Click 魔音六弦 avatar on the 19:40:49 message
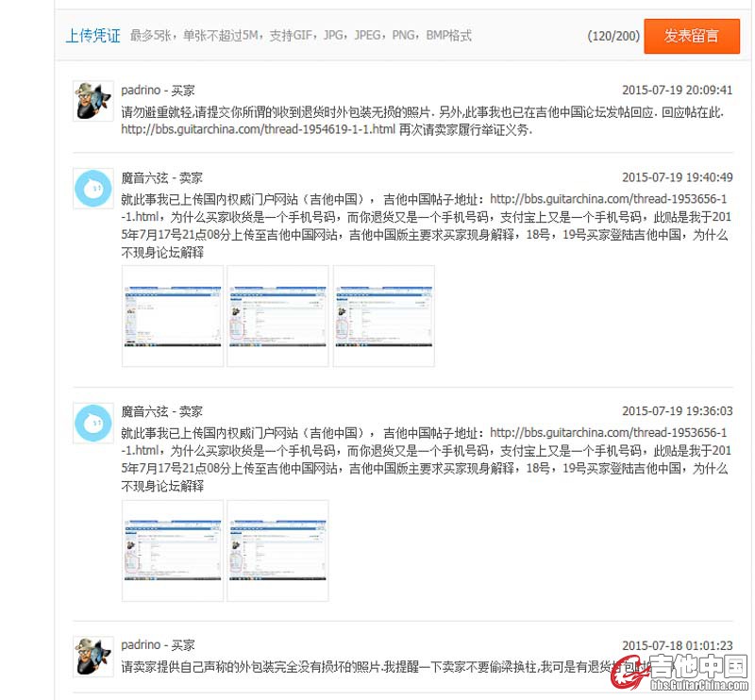Image resolution: width=755 pixels, height=700 pixels. coord(93,189)
